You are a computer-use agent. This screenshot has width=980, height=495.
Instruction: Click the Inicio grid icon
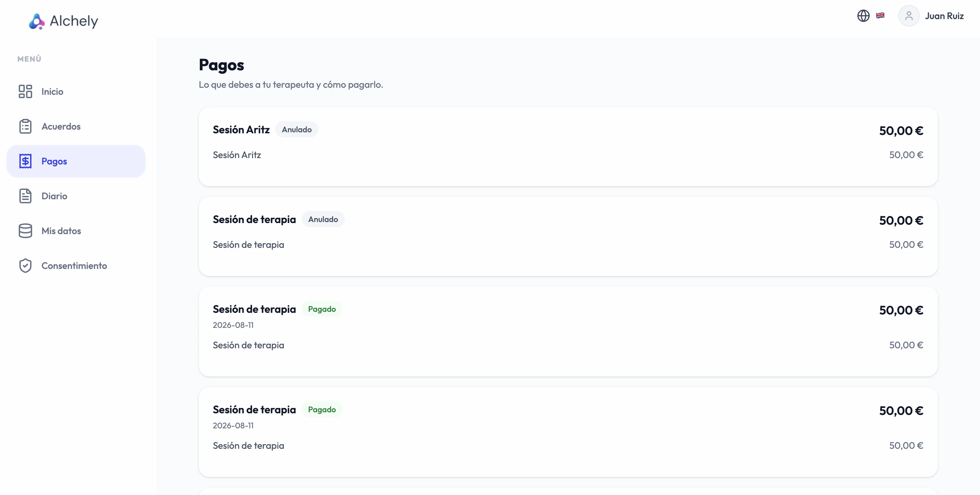(25, 91)
